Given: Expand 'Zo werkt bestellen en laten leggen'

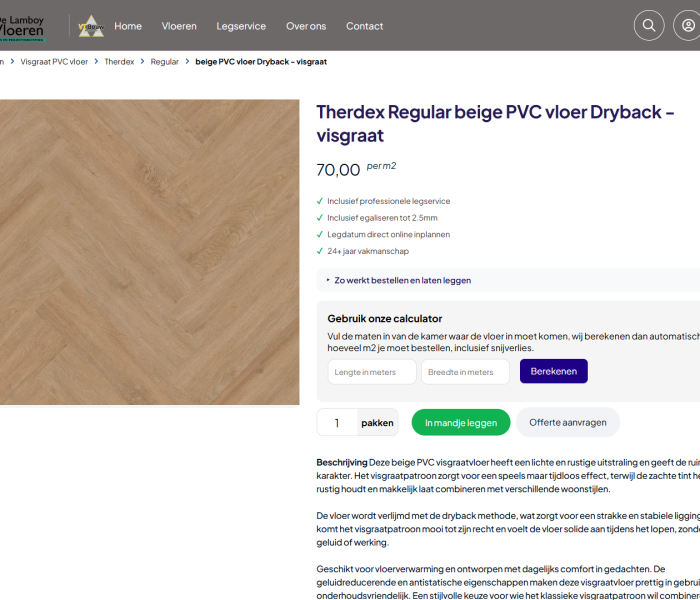Looking at the screenshot, I should [x=402, y=280].
